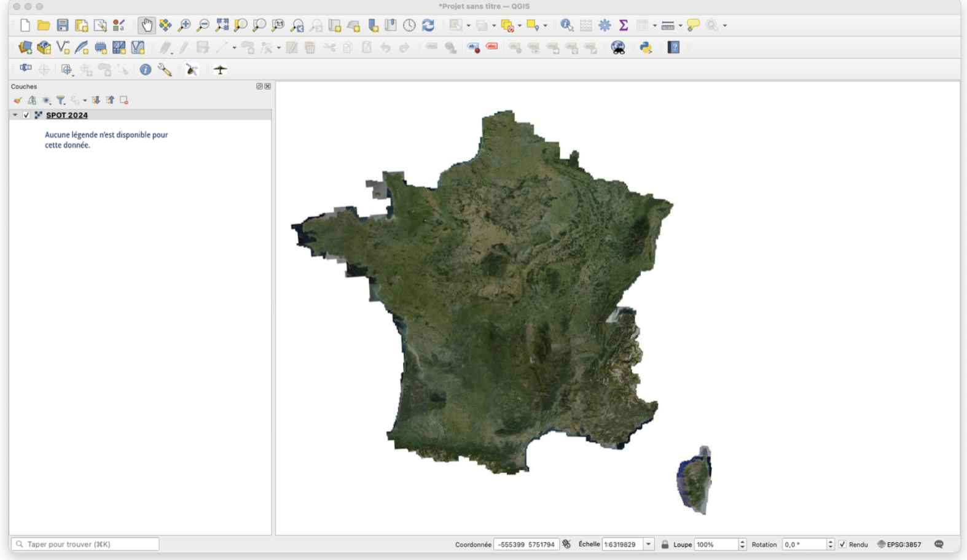Open Statistical Summary sigma icon
967x560 pixels.
623,25
